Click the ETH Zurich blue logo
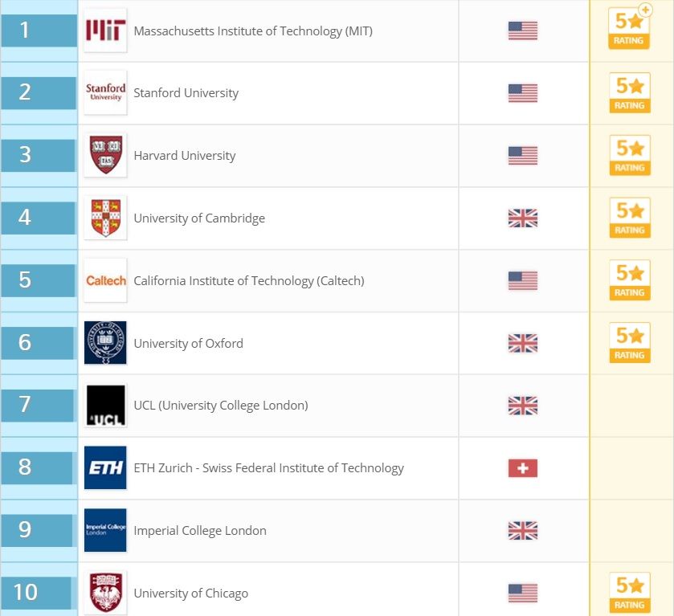 [x=105, y=467]
